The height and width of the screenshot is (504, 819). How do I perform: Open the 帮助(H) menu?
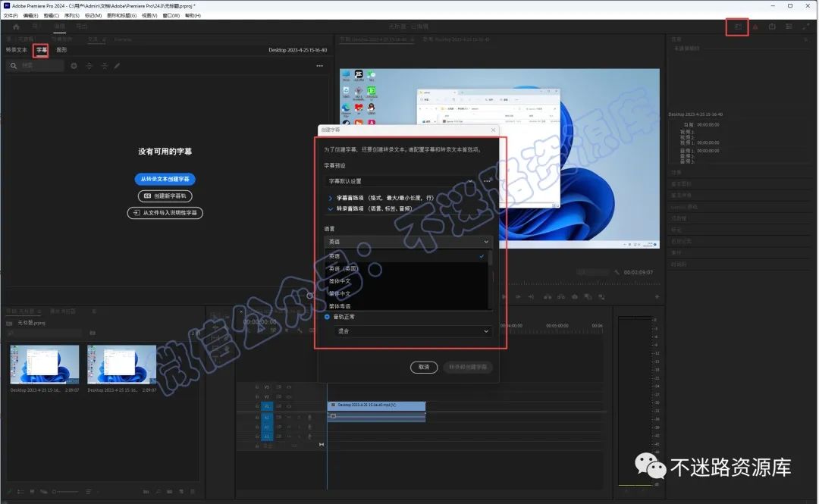click(193, 16)
